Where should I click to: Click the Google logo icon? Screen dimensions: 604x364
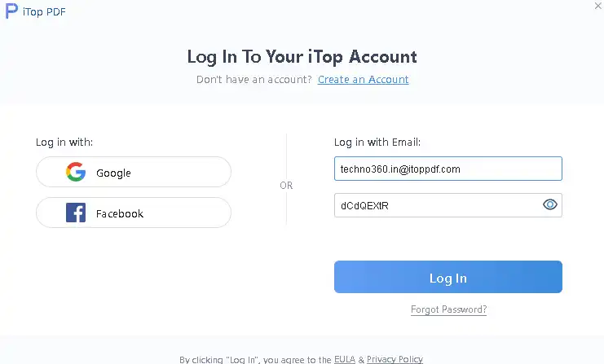tap(76, 173)
